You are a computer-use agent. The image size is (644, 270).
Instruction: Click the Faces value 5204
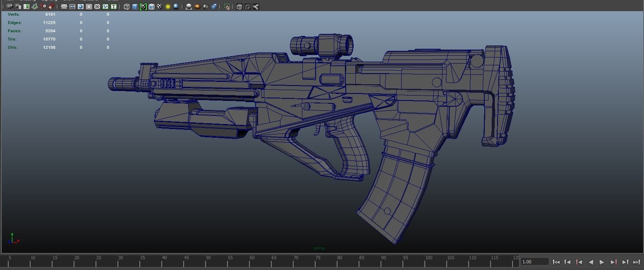pyautogui.click(x=50, y=31)
